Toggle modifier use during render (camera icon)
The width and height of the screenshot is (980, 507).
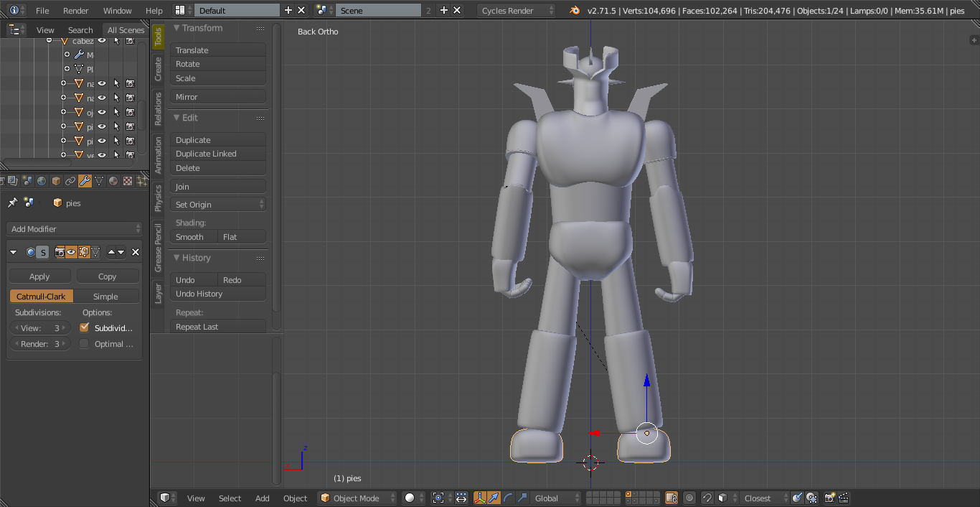60,252
